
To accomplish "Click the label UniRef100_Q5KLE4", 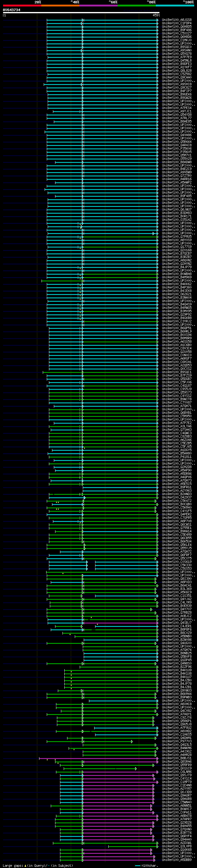I will 177,545.
